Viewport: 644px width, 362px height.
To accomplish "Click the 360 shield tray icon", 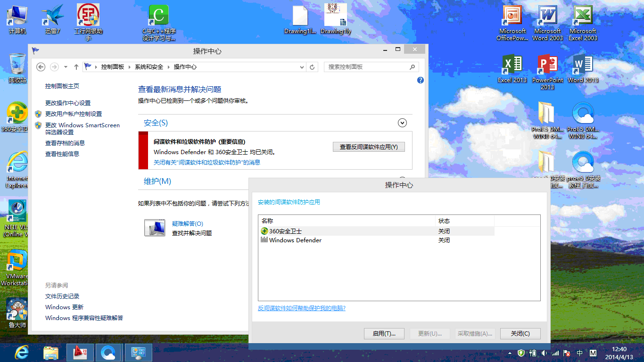I will [x=521, y=353].
